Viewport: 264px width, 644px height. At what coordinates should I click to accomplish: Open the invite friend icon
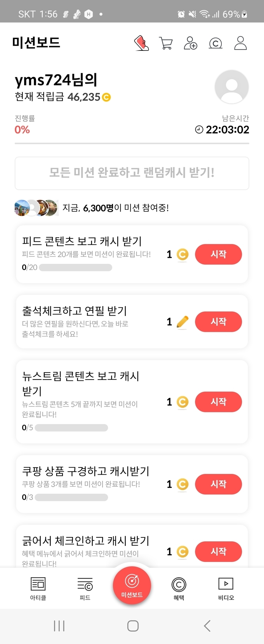click(191, 43)
